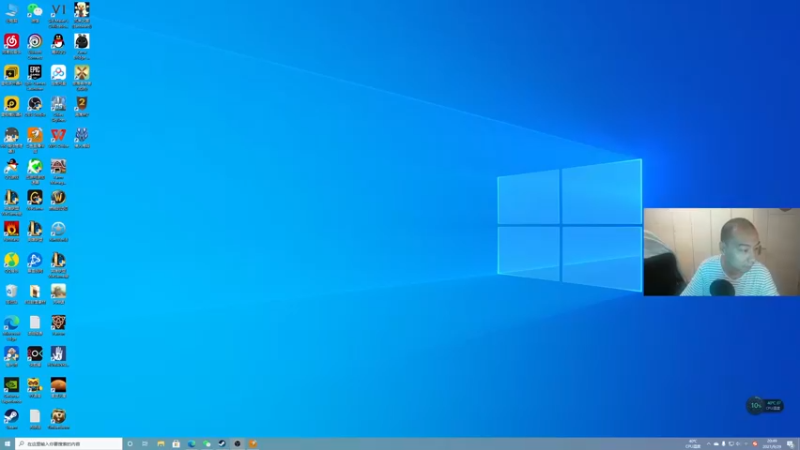Viewport: 800px width, 450px height.
Task: Open the notification action center icon
Action: pos(790,444)
